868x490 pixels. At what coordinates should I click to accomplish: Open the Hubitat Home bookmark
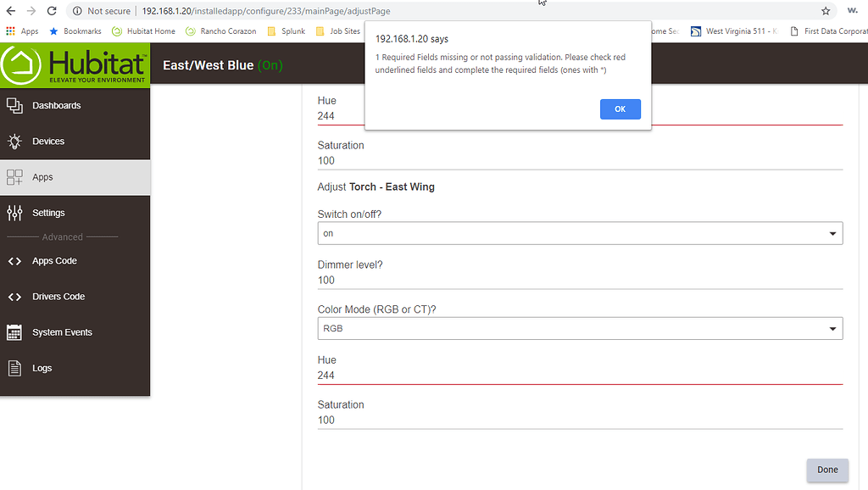144,31
